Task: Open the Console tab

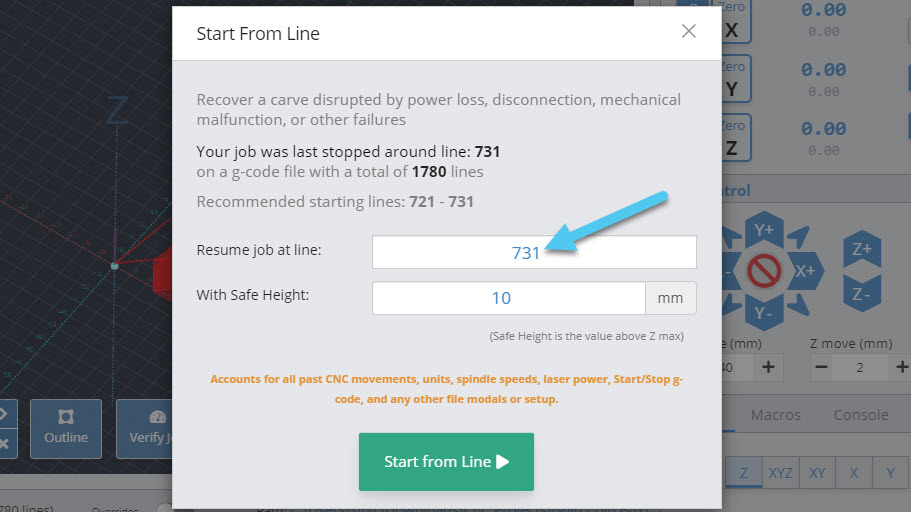Action: [x=861, y=415]
